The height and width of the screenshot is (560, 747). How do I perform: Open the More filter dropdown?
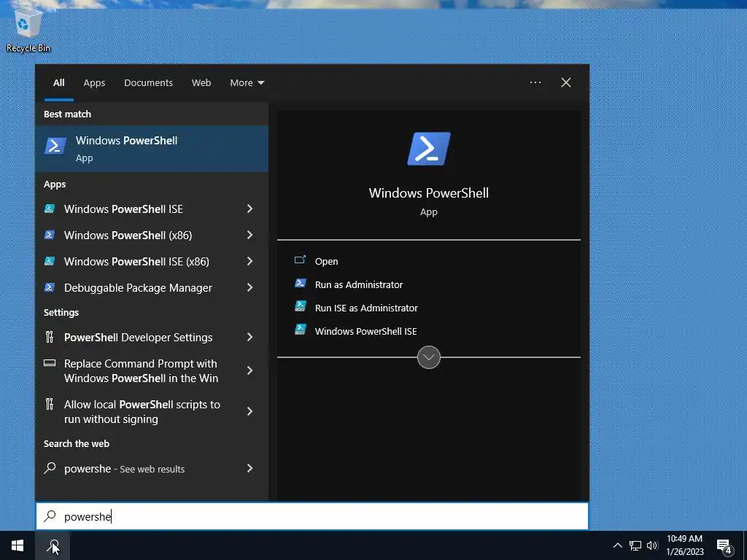[x=247, y=82]
